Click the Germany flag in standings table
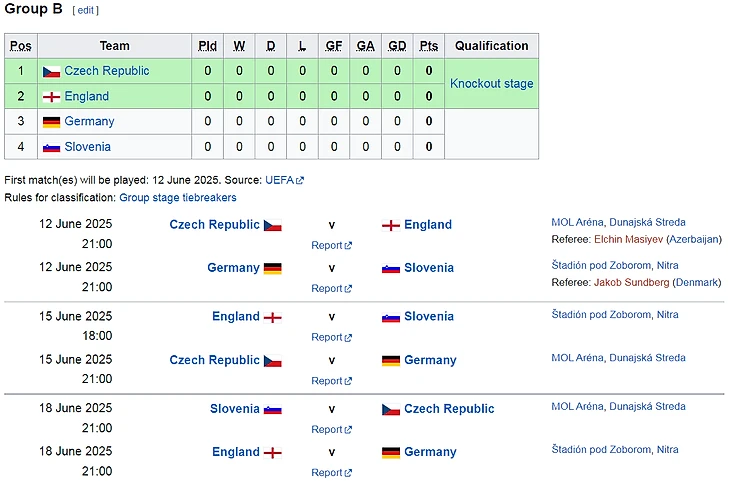730x489 pixels. pos(51,122)
